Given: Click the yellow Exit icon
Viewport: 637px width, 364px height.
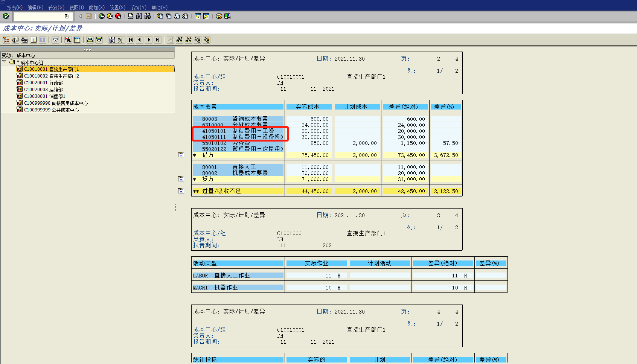Looking at the screenshot, I should tap(110, 16).
